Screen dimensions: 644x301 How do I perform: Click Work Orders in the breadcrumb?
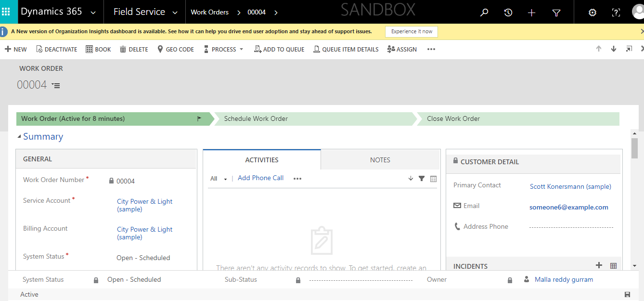click(210, 13)
